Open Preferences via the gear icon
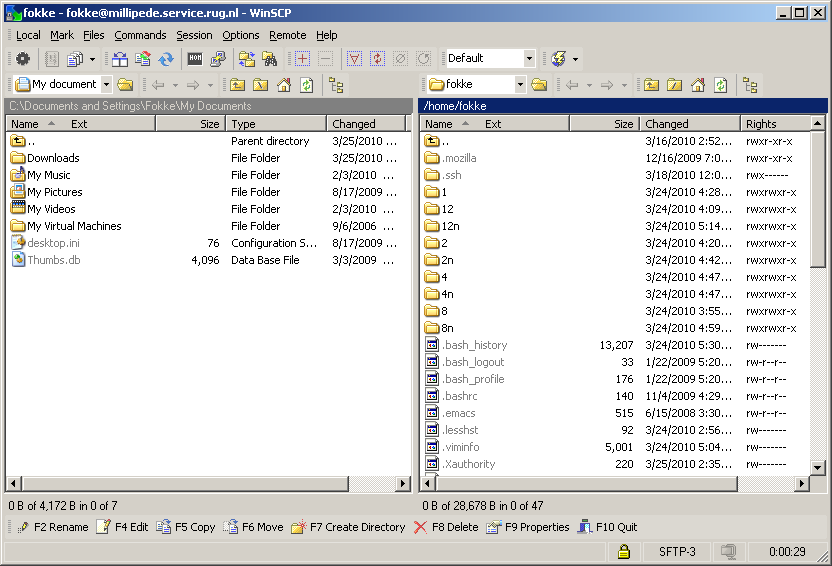Screen dimensions: 832x566 23,58
